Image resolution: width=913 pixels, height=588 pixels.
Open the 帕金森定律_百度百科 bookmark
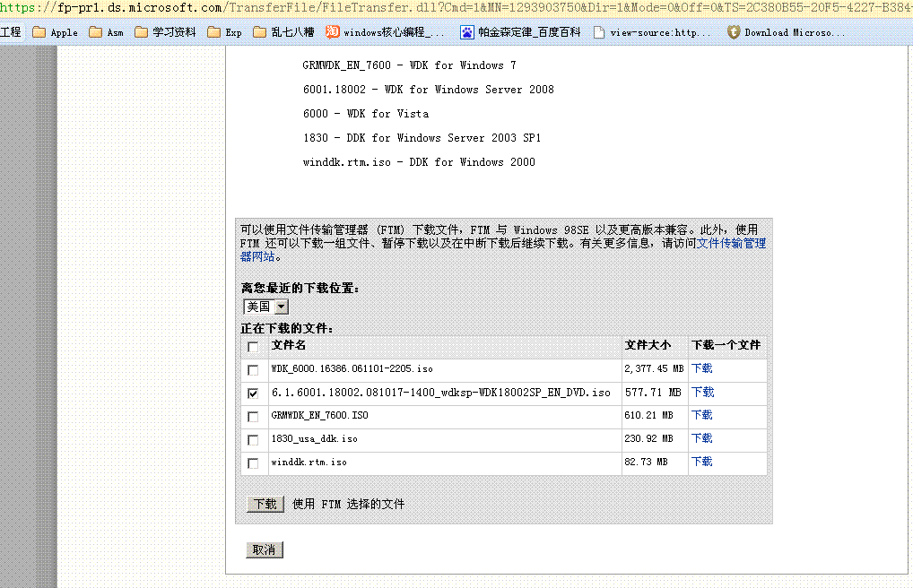pyautogui.click(x=520, y=32)
